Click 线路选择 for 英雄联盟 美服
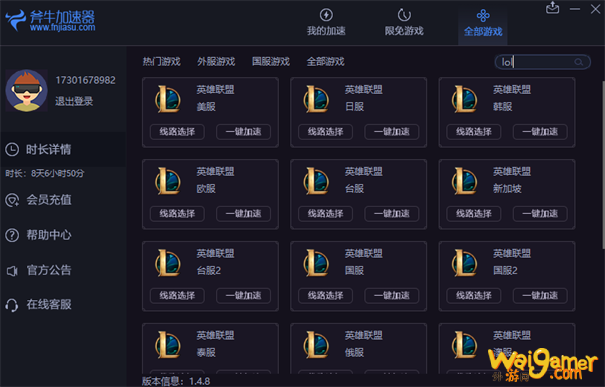Viewport: 605px width, 387px height. click(177, 132)
